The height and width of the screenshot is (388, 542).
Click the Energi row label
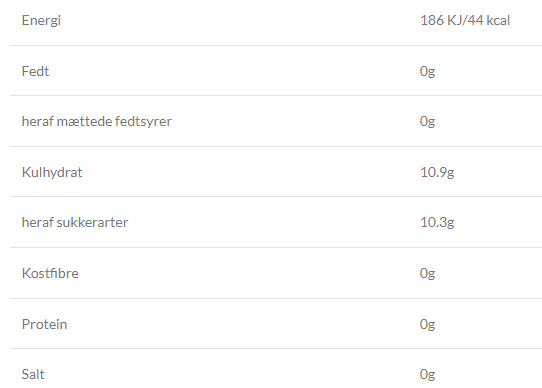click(x=41, y=20)
